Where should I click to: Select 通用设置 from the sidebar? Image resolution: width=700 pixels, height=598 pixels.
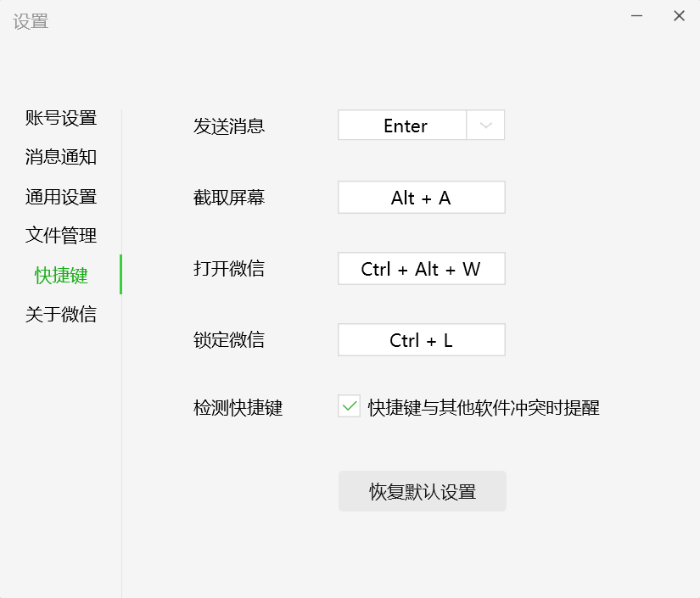point(60,196)
